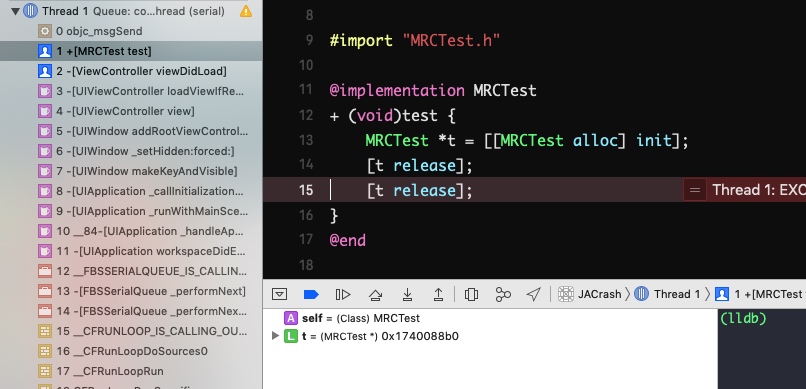This screenshot has width=806, height=389.
Task: Open Thread 1 in debug jump bar
Action: click(667, 294)
